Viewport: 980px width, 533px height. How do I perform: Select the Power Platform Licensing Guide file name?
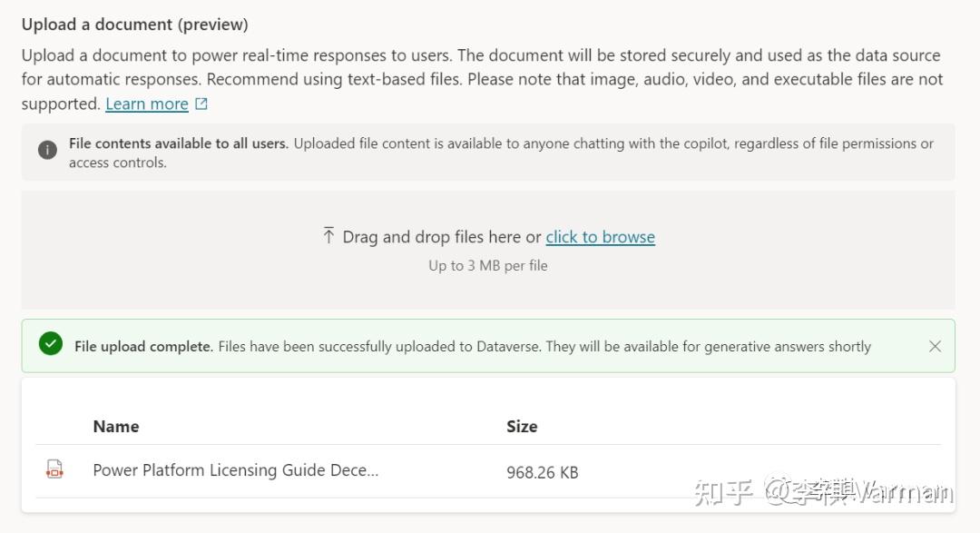coord(235,470)
